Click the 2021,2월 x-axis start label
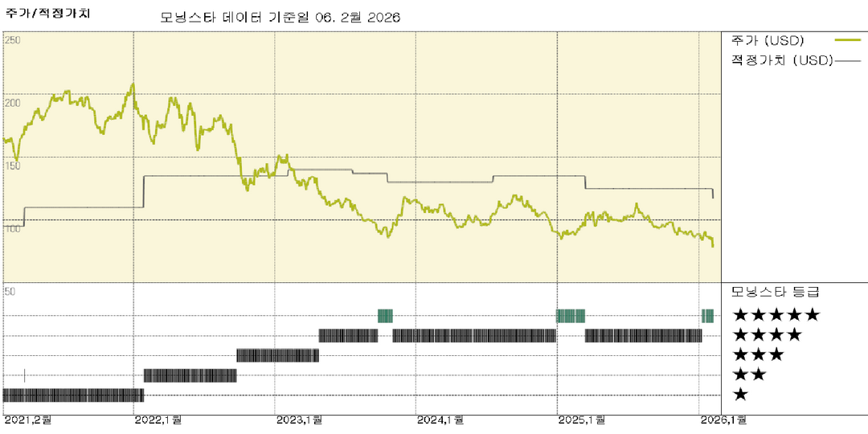The image size is (868, 434). point(27,420)
